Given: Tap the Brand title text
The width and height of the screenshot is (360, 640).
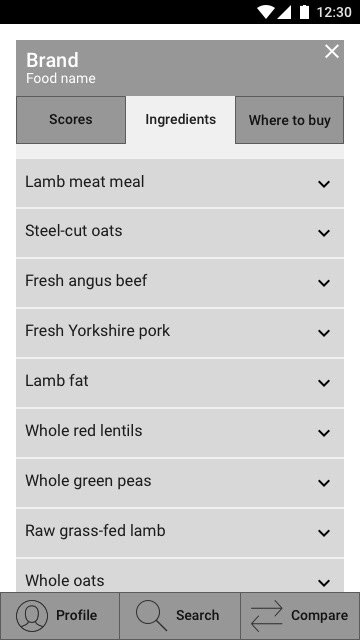Looking at the screenshot, I should point(52,60).
